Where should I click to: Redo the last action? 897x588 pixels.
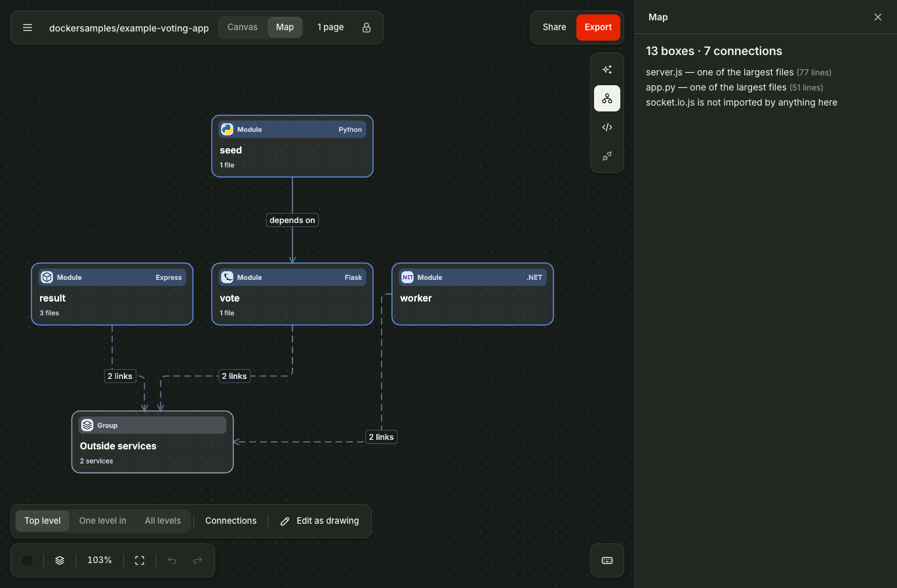click(x=197, y=560)
